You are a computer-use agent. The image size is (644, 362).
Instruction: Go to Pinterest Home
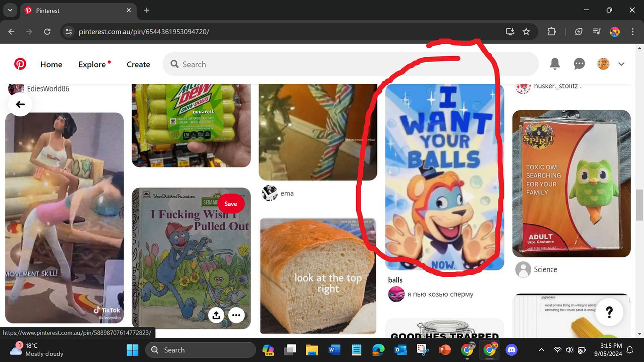[51, 64]
